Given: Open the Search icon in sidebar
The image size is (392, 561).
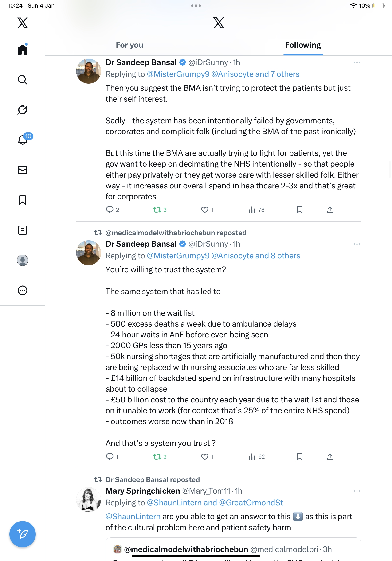Looking at the screenshot, I should point(23,80).
